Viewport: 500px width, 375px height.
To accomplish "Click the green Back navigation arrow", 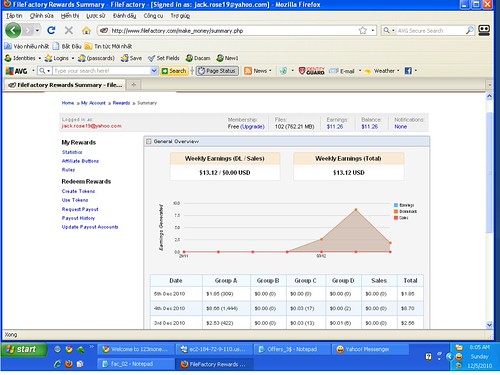I will point(13,31).
